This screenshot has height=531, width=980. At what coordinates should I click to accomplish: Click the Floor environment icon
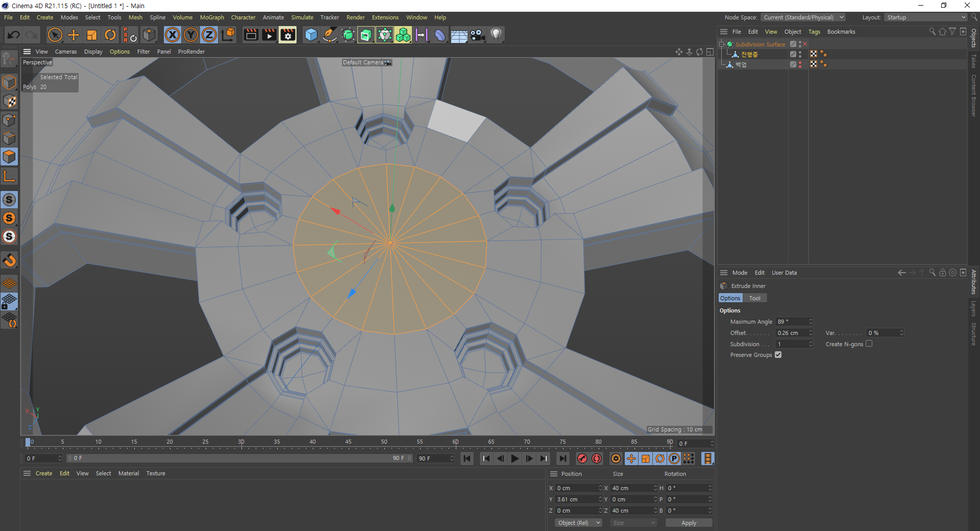point(459,35)
